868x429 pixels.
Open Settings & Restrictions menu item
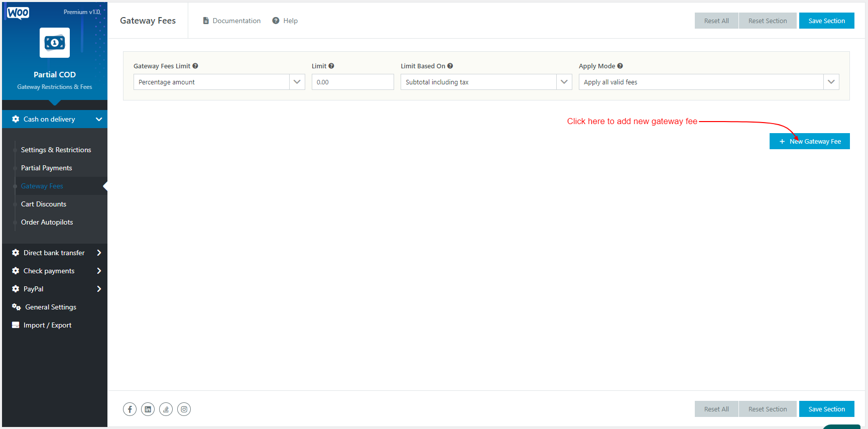point(56,150)
